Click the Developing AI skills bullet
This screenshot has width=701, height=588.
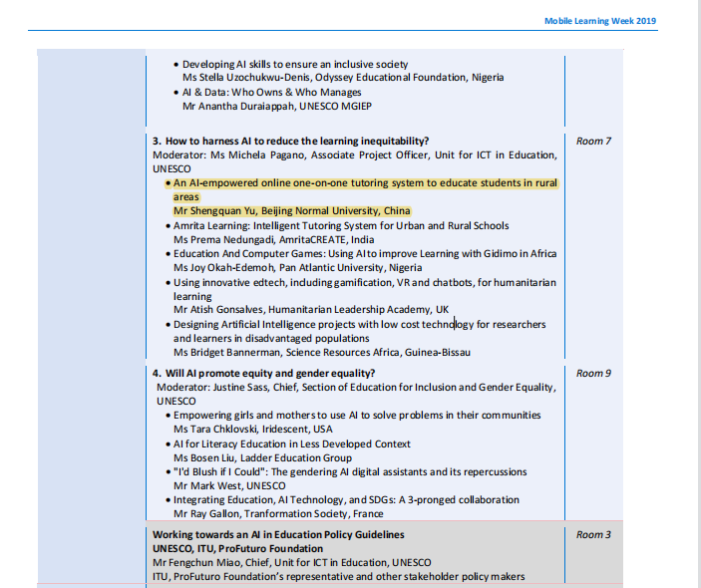pos(295,64)
